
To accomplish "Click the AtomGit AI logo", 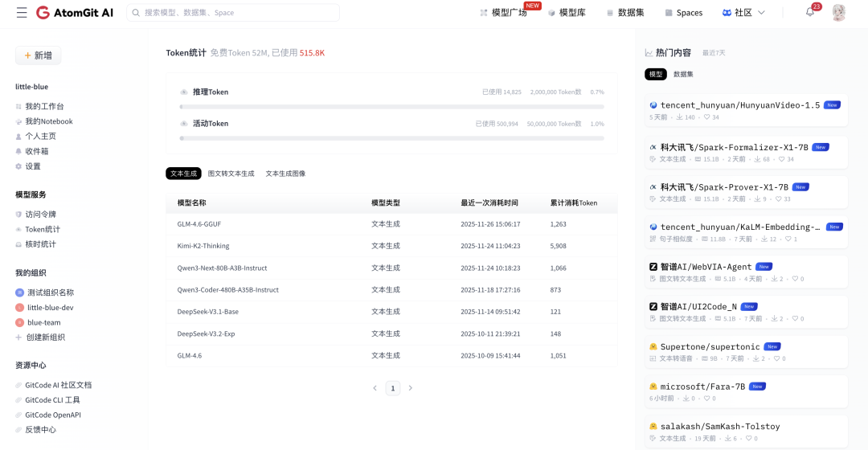I will tap(75, 12).
